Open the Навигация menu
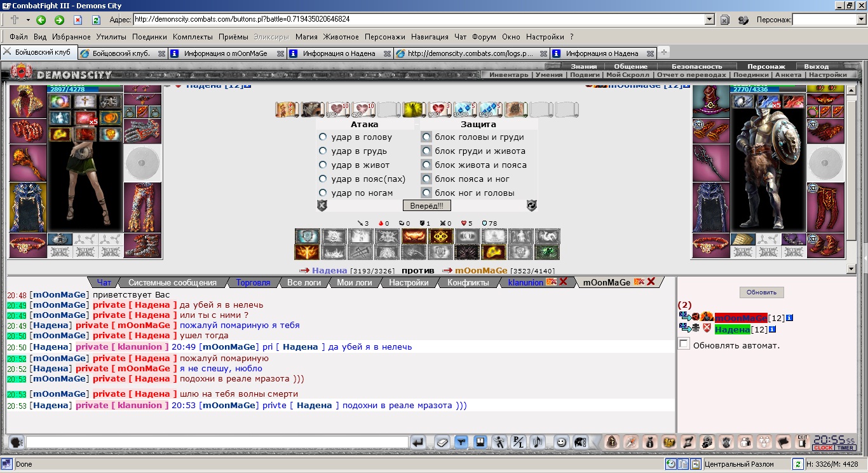868x473 pixels. [x=430, y=37]
